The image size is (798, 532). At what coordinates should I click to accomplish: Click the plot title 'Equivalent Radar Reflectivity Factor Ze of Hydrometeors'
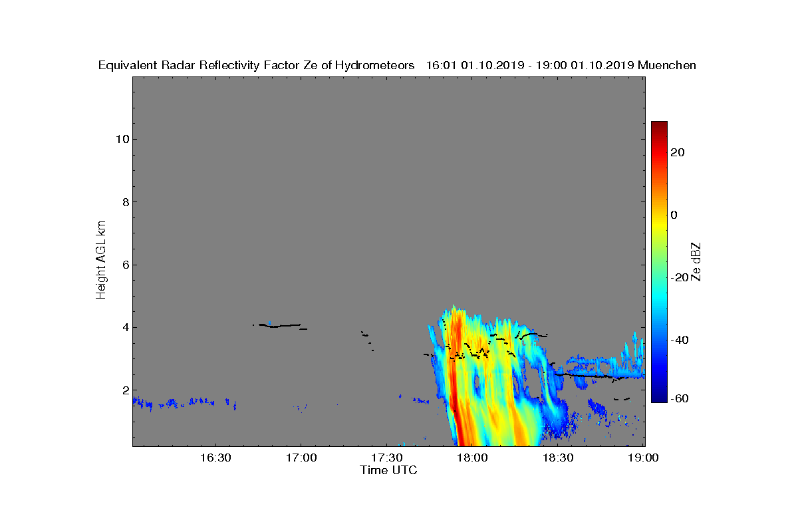[x=256, y=66]
